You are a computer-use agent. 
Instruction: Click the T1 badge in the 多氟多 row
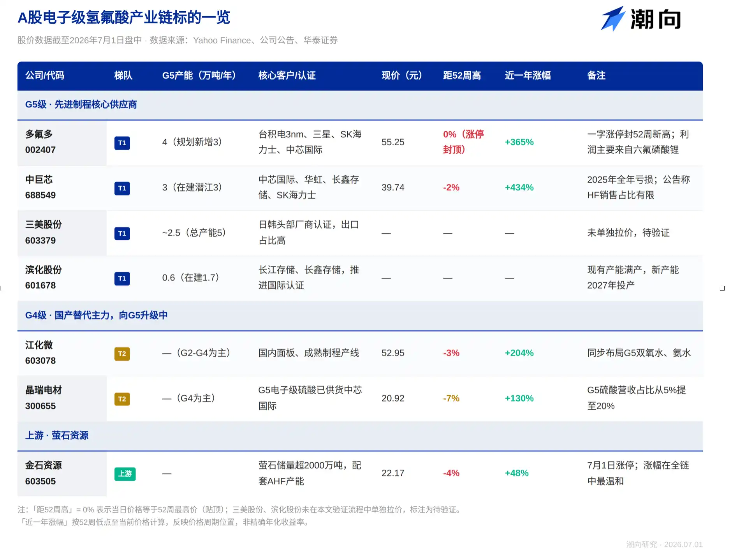122,143
